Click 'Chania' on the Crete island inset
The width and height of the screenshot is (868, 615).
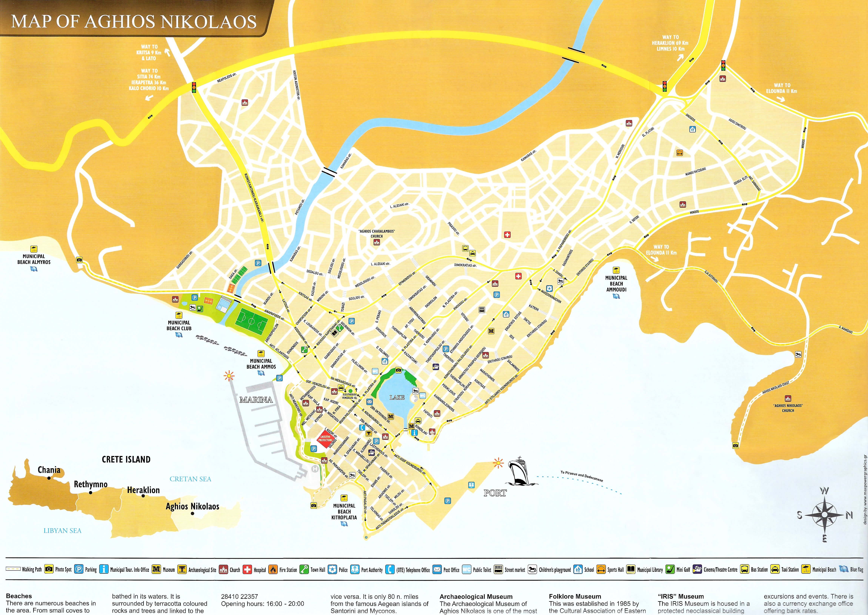pos(49,470)
